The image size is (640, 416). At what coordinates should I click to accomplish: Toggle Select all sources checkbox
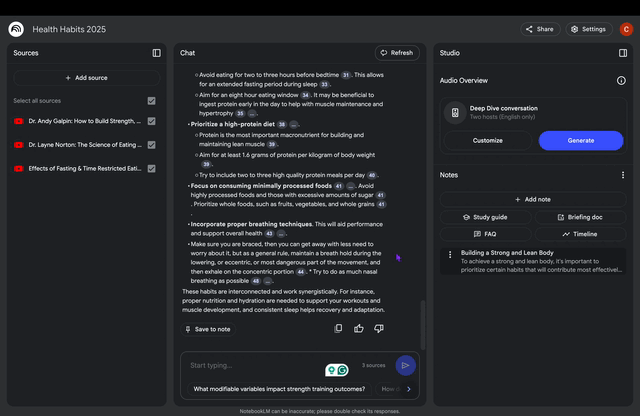coord(151,101)
